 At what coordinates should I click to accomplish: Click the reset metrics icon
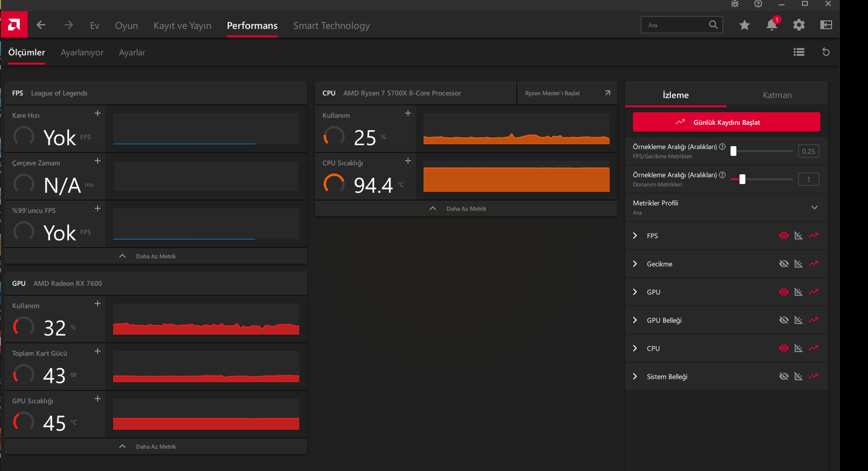click(x=826, y=52)
